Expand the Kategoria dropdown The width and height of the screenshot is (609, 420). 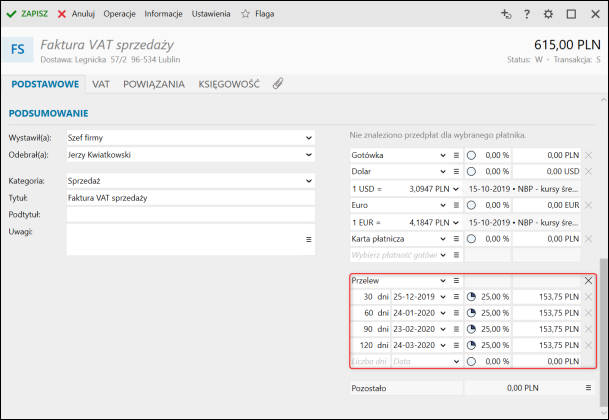308,181
